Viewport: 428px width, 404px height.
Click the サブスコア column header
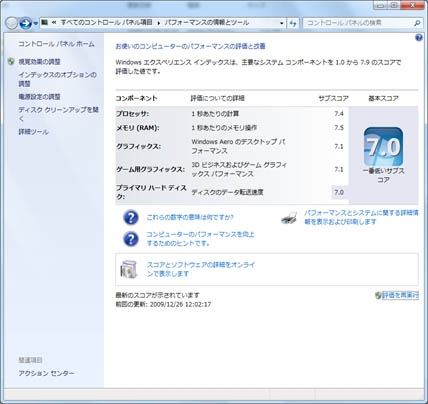(x=333, y=98)
